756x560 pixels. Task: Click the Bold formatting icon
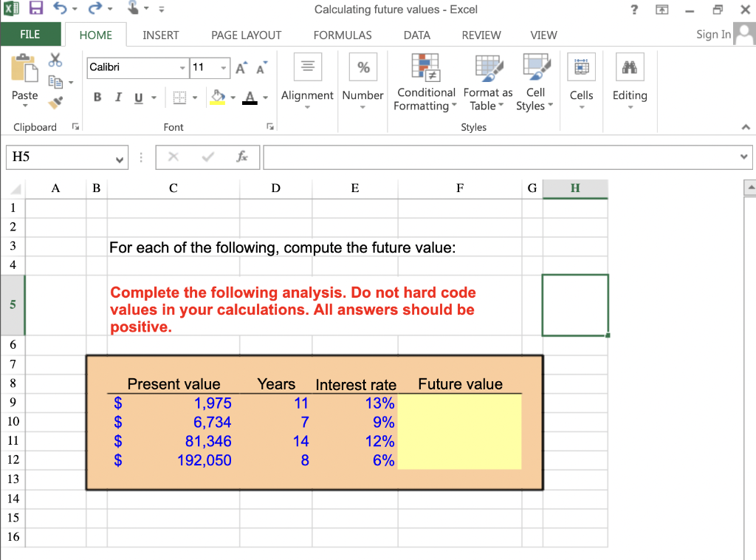97,97
